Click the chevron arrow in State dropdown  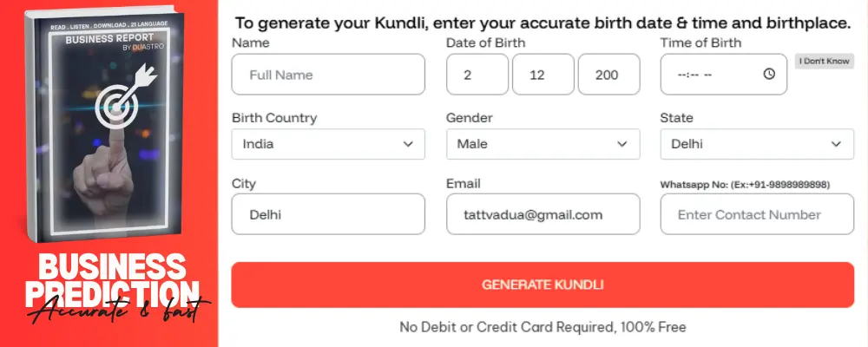click(836, 144)
